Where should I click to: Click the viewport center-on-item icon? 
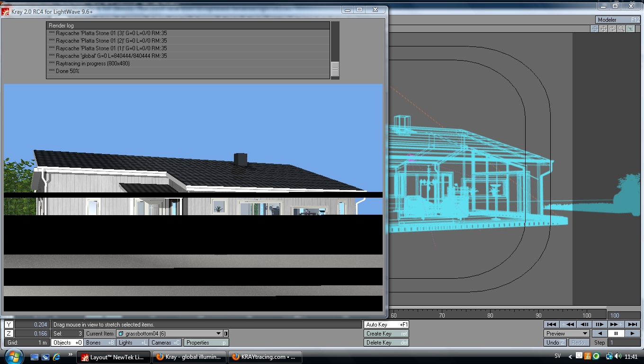595,29
